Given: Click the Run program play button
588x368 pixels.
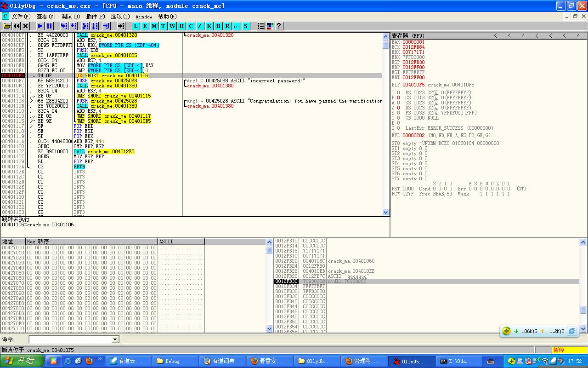Looking at the screenshot, I should [40, 26].
